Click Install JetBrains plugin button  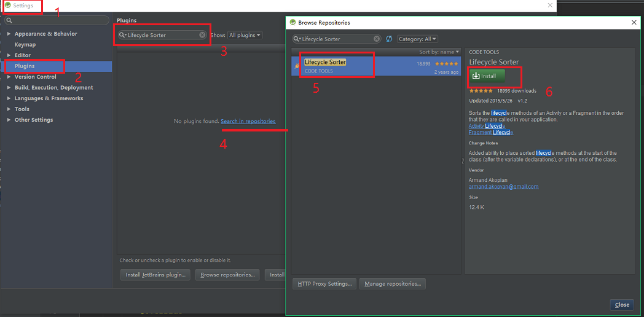(155, 275)
